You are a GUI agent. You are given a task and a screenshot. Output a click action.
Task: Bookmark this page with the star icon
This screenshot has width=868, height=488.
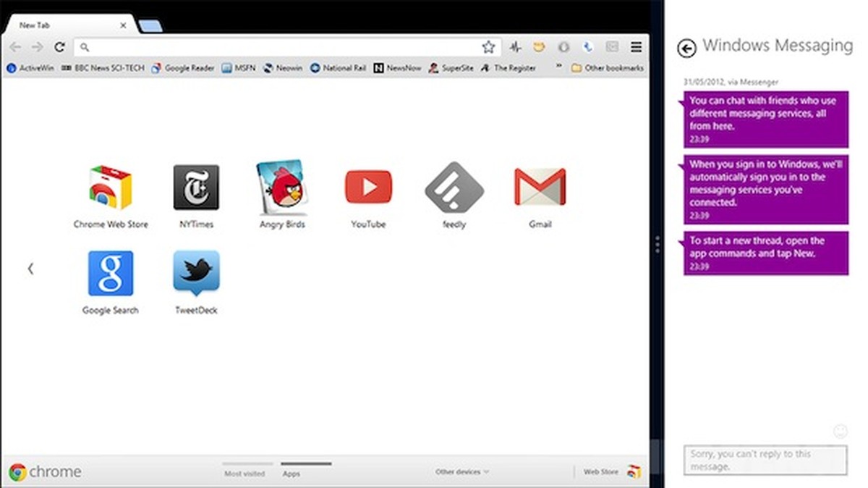[x=488, y=47]
